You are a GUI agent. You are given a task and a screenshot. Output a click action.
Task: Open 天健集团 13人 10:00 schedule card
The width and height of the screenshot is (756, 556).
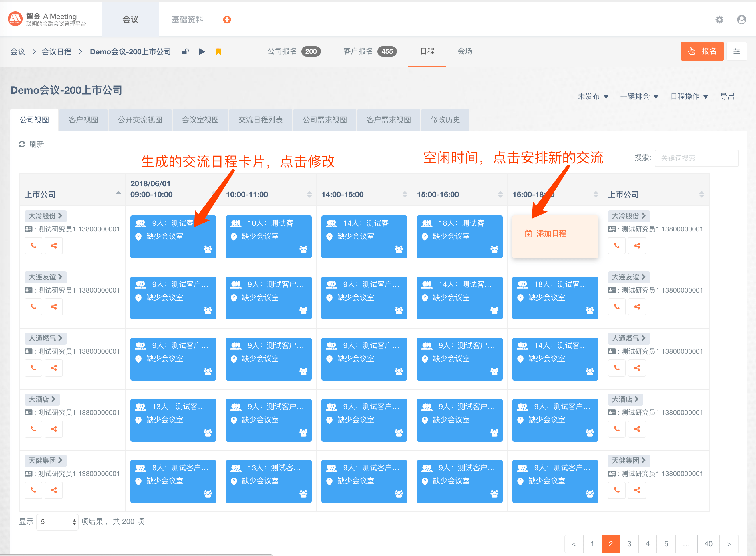pyautogui.click(x=269, y=481)
